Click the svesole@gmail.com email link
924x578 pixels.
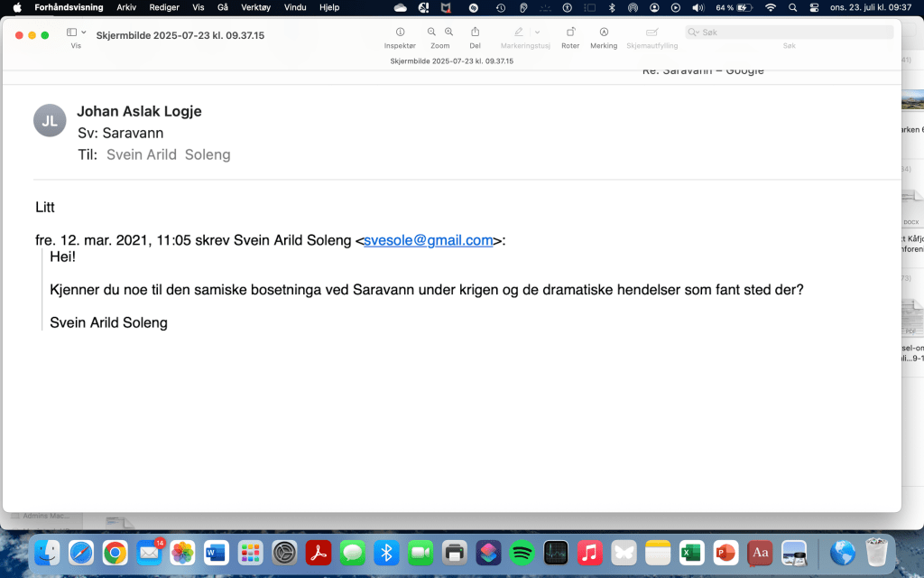[428, 240]
